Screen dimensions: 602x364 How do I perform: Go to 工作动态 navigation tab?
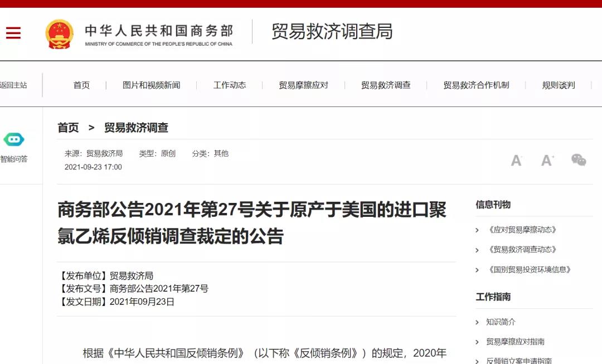click(230, 85)
